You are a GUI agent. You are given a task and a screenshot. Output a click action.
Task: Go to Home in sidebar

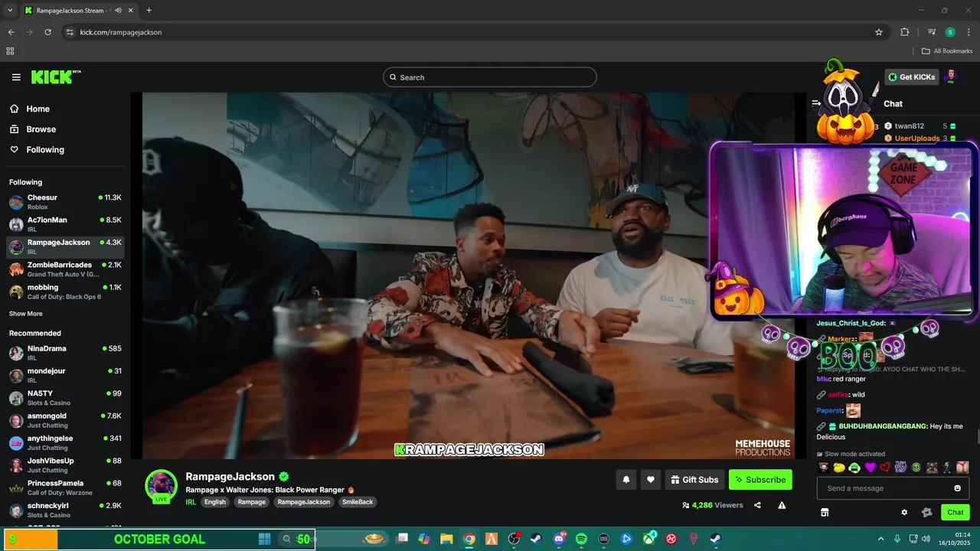pyautogui.click(x=38, y=109)
